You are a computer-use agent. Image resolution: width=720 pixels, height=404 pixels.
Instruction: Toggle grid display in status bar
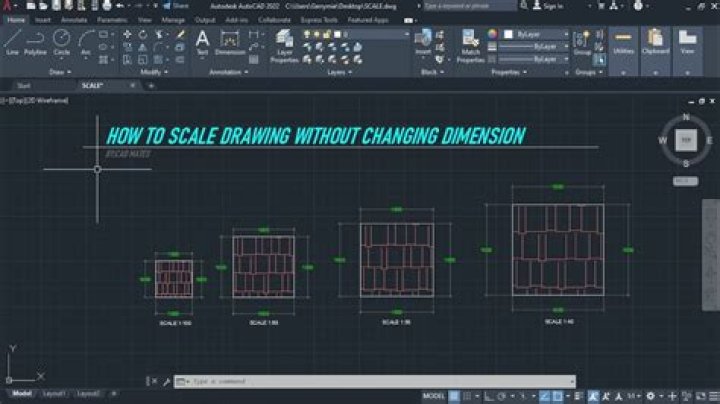pos(454,396)
